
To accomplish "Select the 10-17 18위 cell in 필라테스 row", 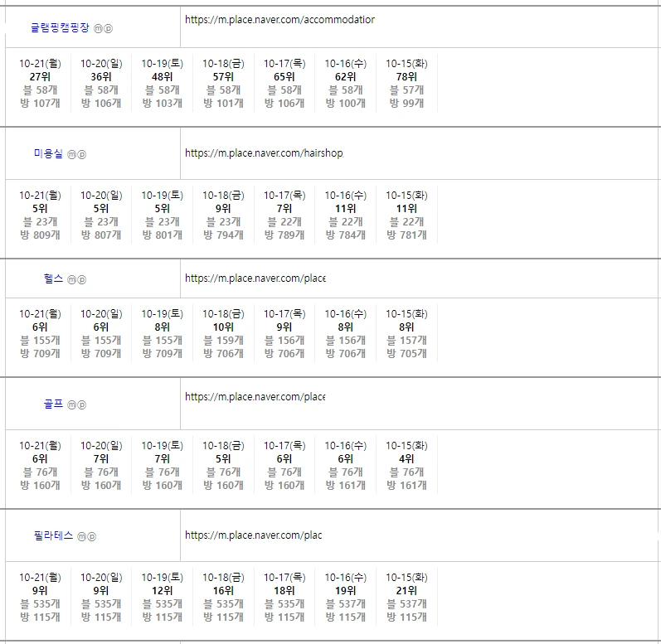I will pyautogui.click(x=284, y=597).
